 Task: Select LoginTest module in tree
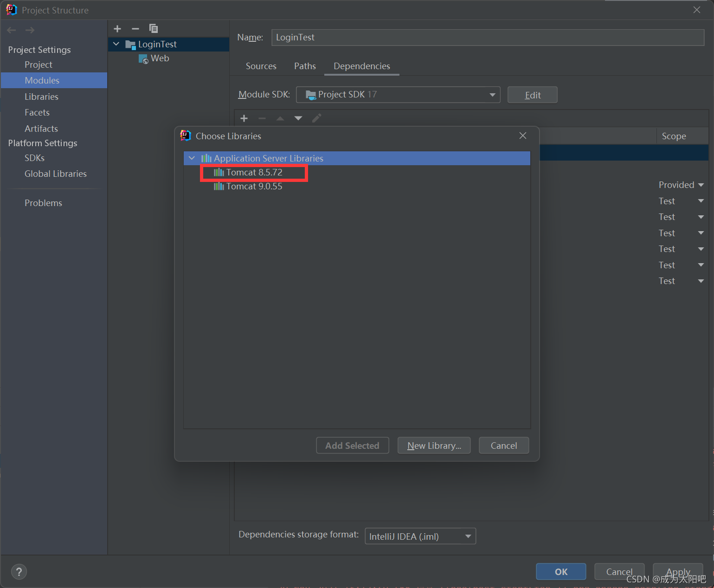pos(157,44)
